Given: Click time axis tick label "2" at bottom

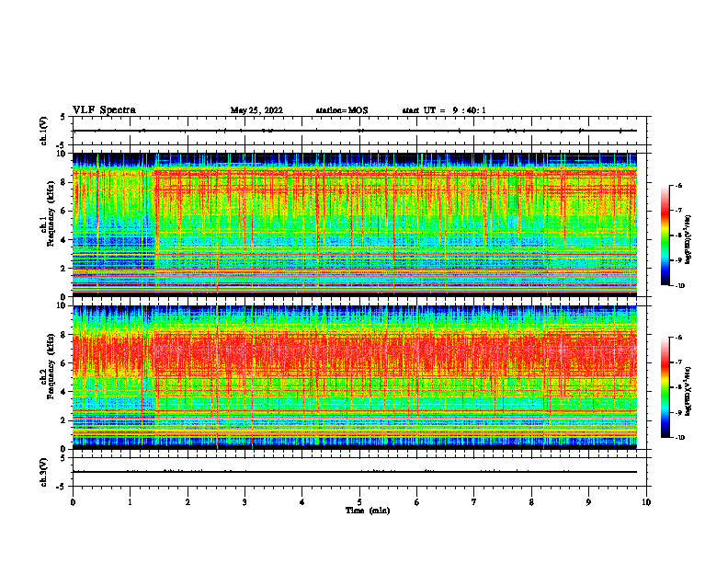Looking at the screenshot, I should tap(188, 502).
